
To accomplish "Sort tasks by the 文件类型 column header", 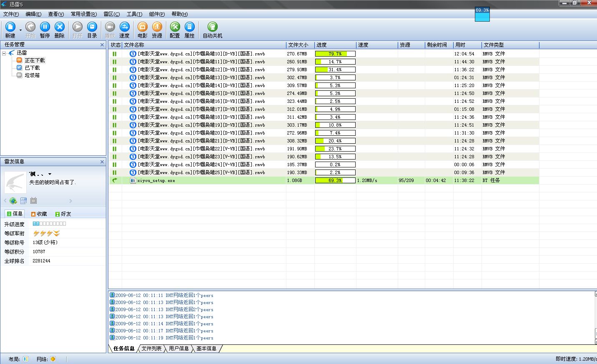I will [510, 45].
